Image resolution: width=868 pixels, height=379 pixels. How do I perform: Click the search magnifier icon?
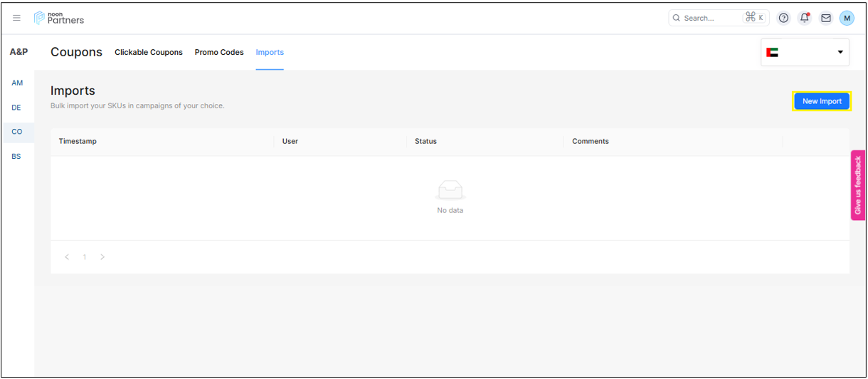(677, 18)
